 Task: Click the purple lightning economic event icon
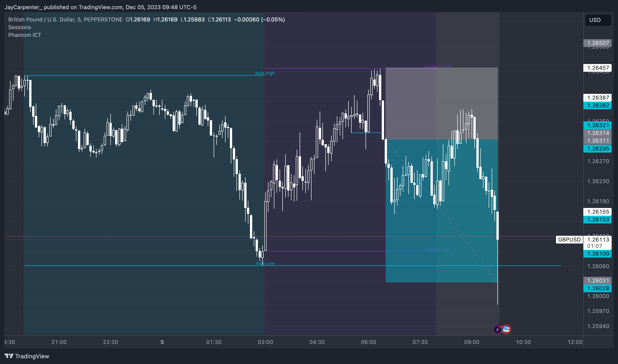(498, 329)
